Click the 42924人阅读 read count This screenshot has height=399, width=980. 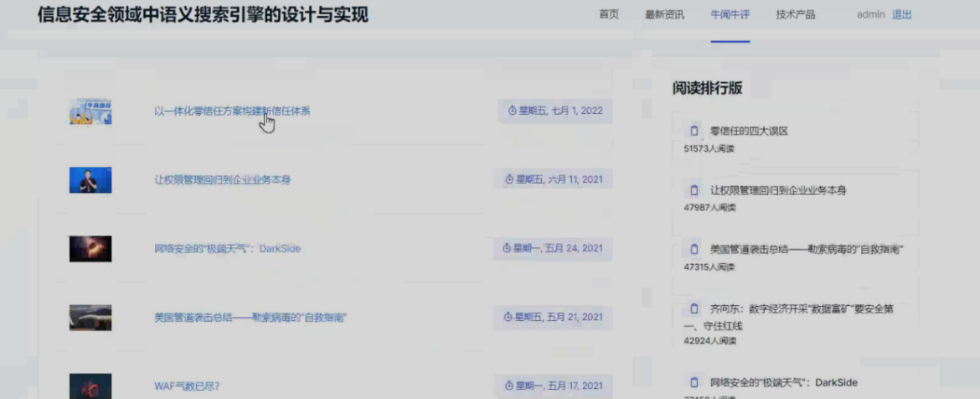[710, 341]
